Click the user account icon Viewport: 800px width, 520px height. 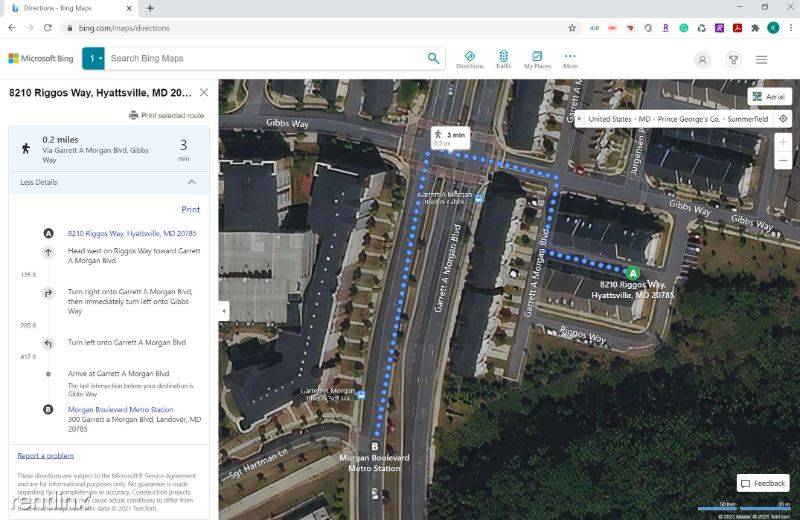(702, 60)
